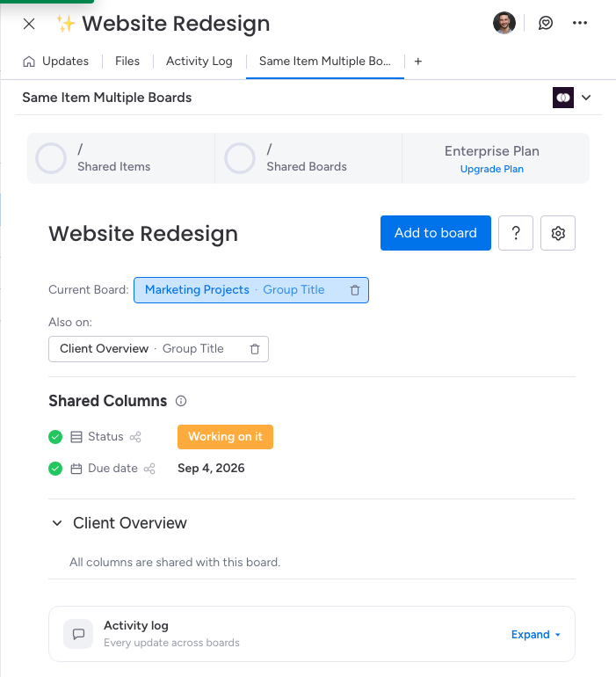Open the conversation heart chat icon
Screen dimensions: 616x677
pyautogui.click(x=546, y=23)
